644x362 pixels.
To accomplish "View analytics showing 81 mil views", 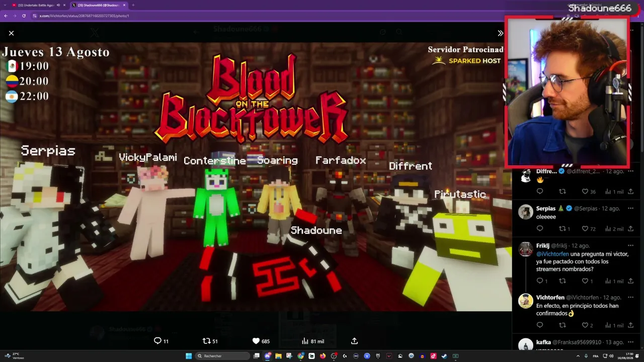I will click(312, 341).
